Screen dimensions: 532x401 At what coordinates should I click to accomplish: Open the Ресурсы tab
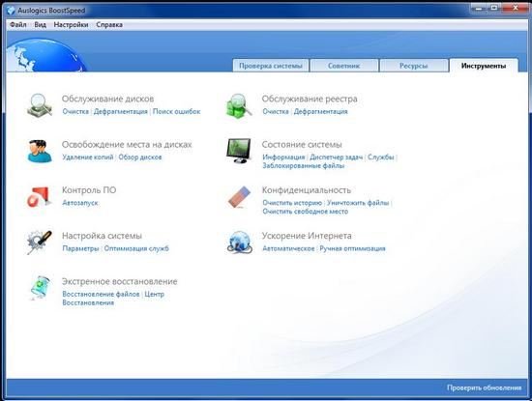(414, 66)
